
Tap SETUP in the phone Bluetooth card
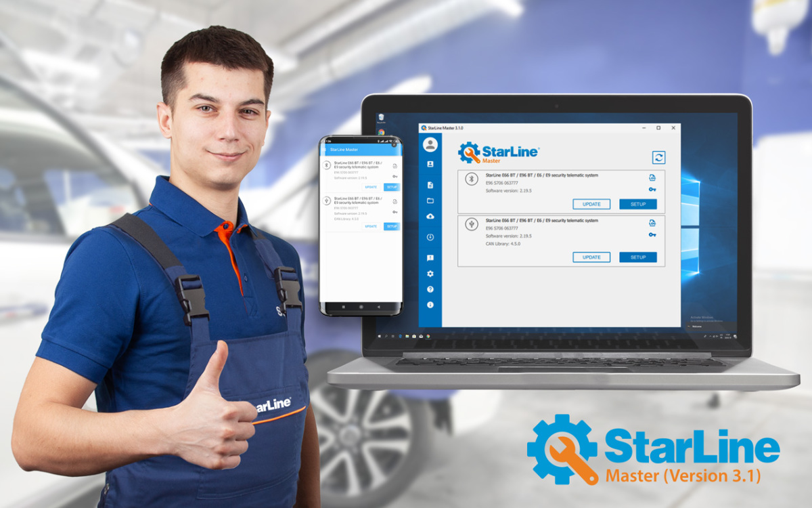click(x=392, y=187)
